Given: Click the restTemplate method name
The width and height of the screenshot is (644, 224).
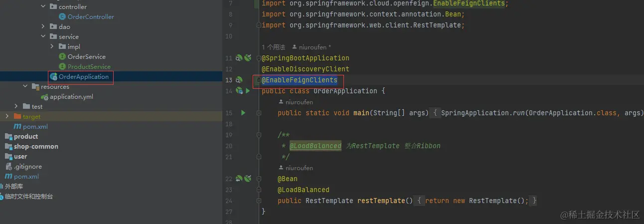Looking at the screenshot, I should [381, 201].
